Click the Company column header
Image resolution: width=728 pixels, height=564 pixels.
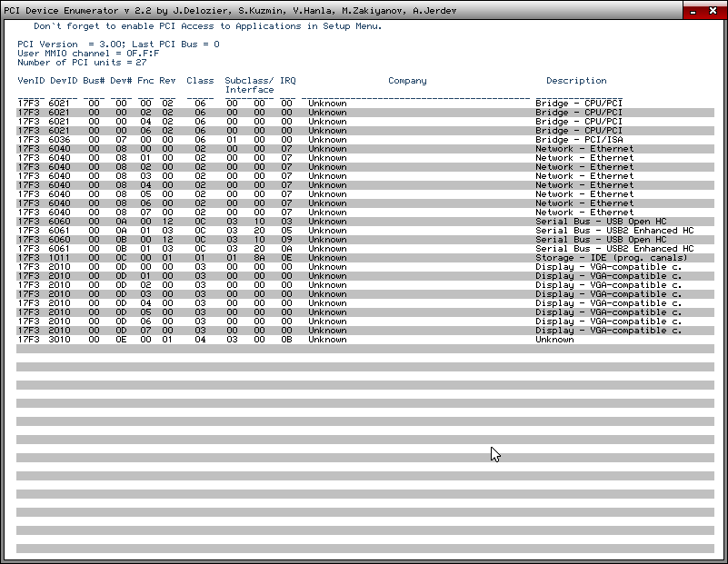(407, 81)
